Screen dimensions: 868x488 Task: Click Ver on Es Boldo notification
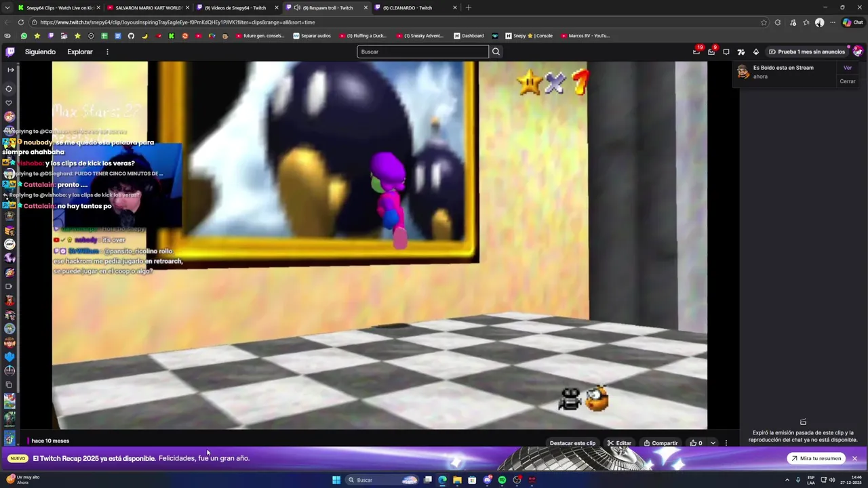[x=848, y=68]
